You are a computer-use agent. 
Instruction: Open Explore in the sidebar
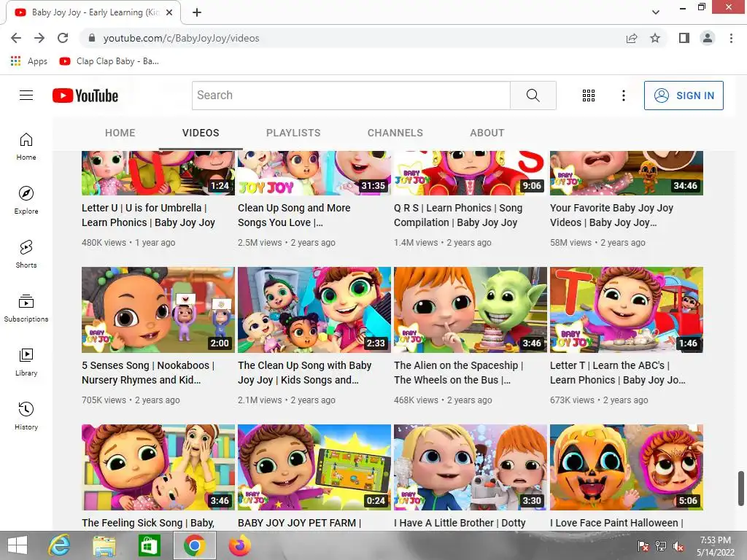pos(26,200)
